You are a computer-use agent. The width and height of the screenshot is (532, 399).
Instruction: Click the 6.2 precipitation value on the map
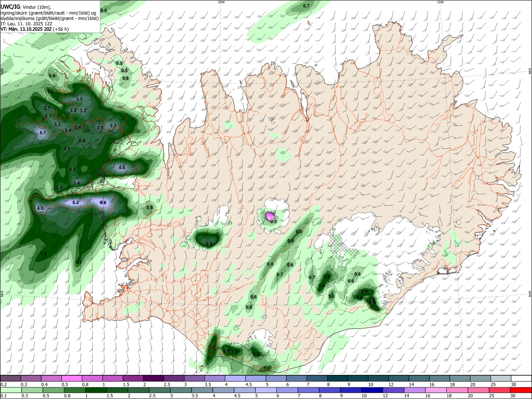click(x=76, y=202)
